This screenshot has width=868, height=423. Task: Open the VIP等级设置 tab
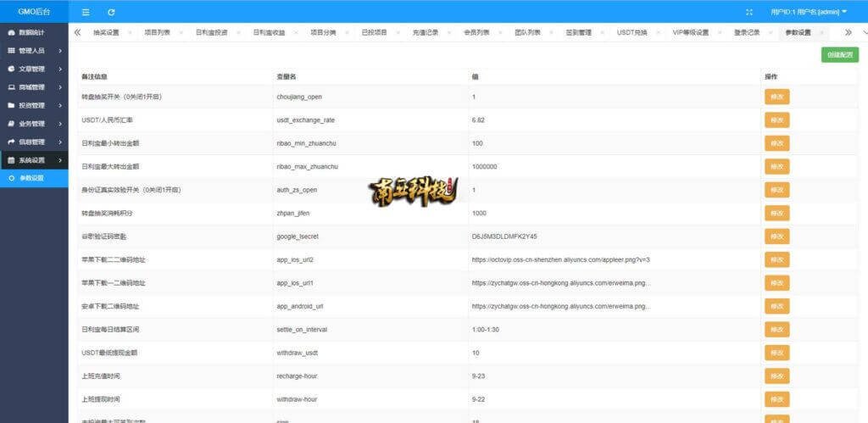[x=690, y=32]
